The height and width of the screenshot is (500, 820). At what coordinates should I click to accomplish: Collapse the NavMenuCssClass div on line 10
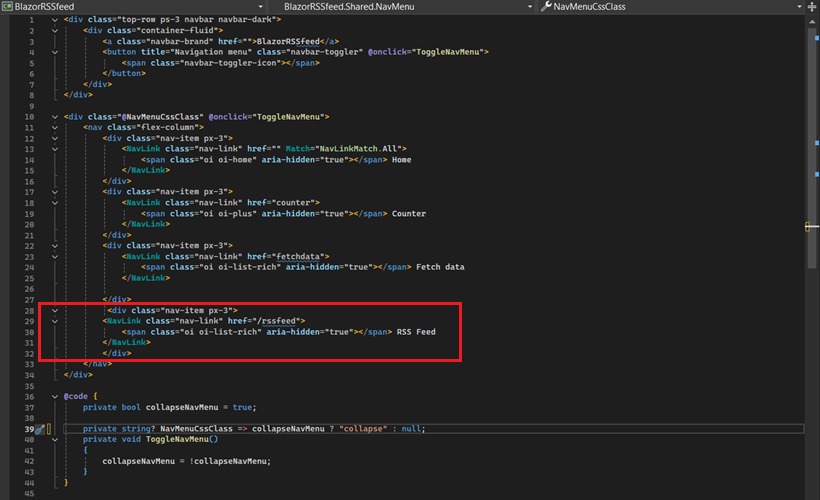(x=54, y=117)
